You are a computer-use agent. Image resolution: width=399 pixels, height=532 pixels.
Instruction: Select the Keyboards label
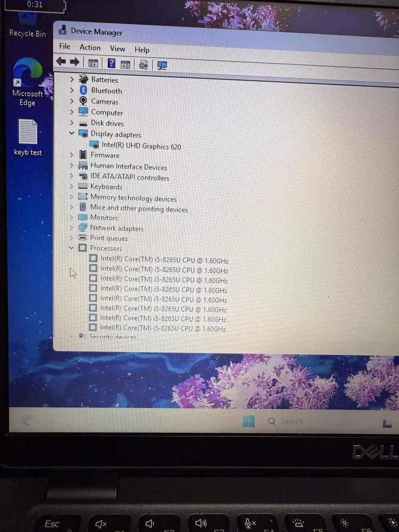[x=106, y=187]
